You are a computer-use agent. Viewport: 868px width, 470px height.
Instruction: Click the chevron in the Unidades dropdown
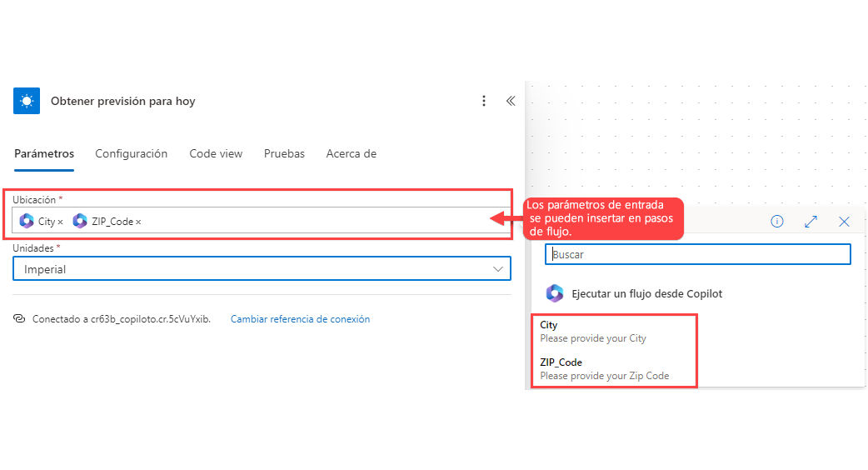(497, 269)
